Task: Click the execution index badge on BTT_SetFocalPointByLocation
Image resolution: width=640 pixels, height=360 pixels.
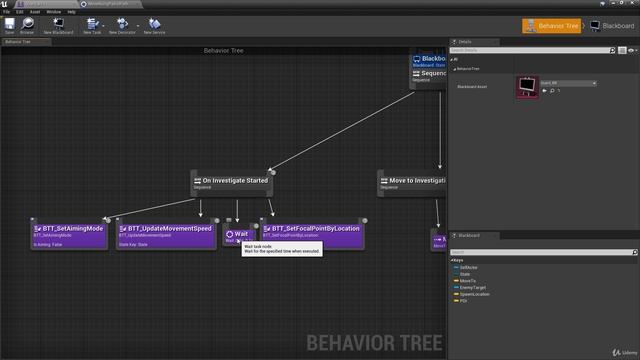Action: coord(364,221)
